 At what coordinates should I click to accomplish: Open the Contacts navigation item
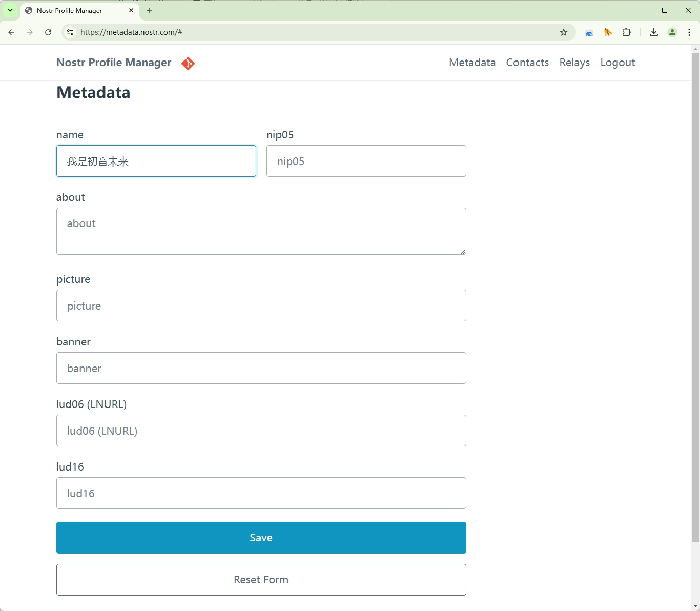pos(527,63)
